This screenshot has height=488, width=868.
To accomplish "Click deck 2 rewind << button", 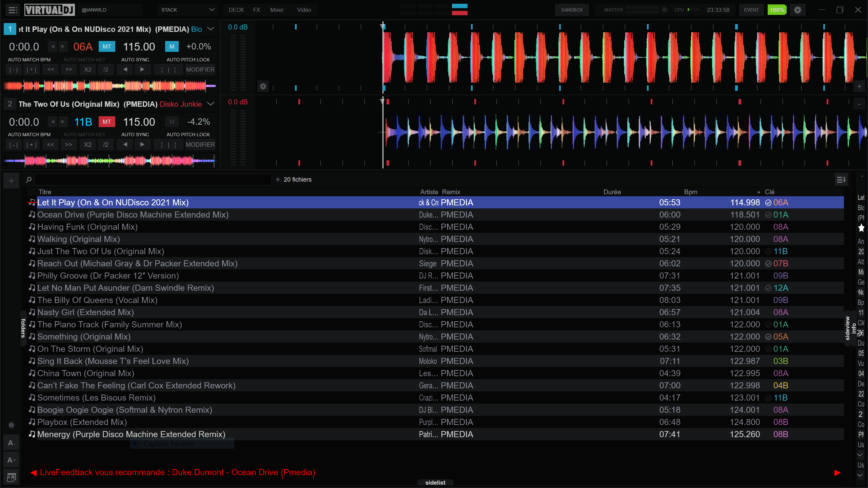I will (x=51, y=145).
